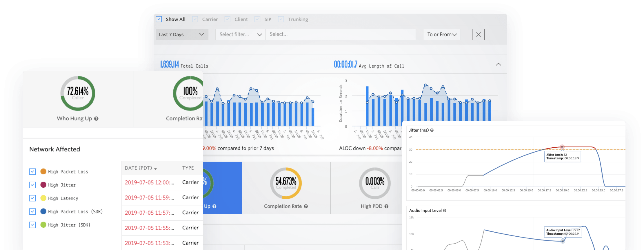Uncheck High Packet Loss (SDK) checkbox
644x250 pixels.
(x=32, y=211)
